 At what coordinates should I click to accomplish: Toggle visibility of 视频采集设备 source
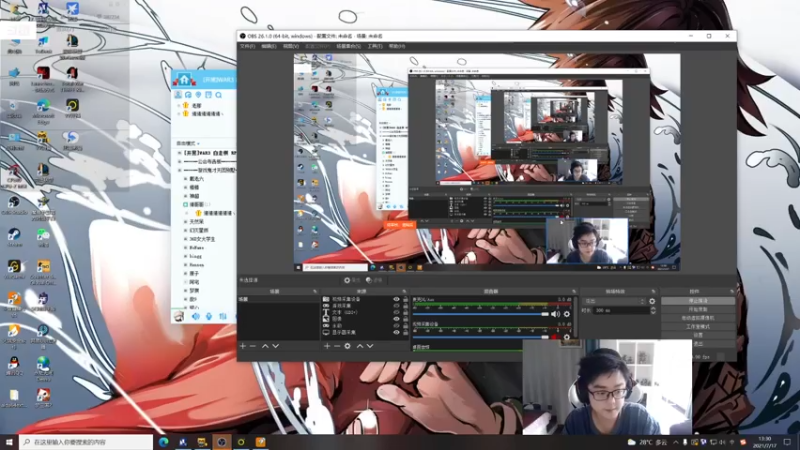point(396,299)
